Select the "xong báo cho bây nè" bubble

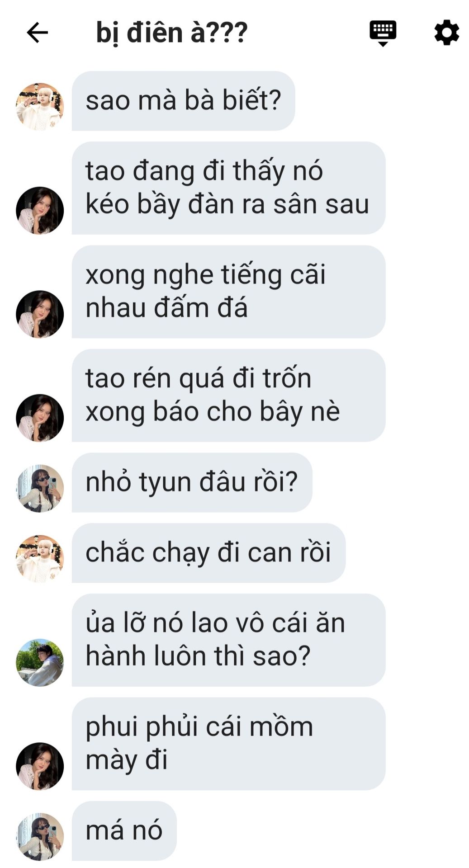tap(228, 395)
